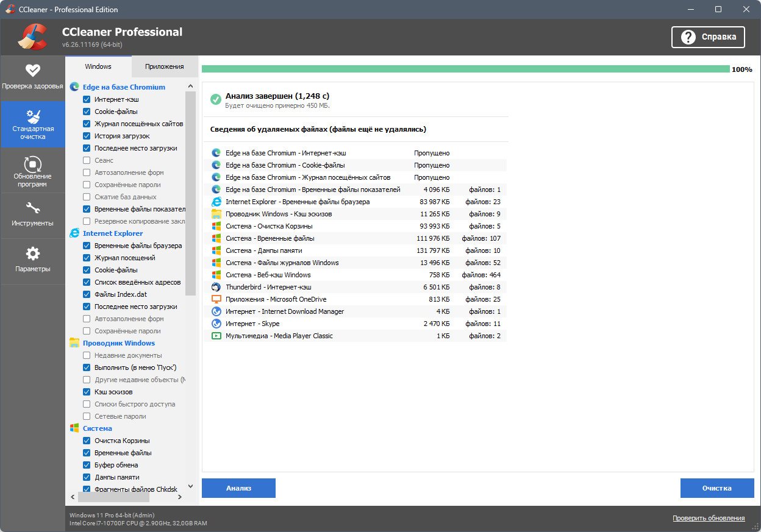This screenshot has width=761, height=532.
Task: Select the Standard Cleaning broom icon
Action: tap(32, 116)
